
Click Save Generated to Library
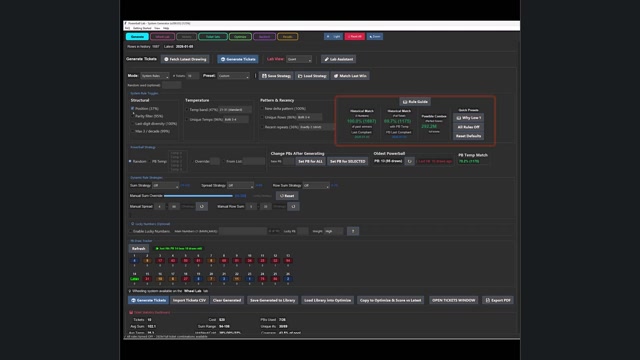(x=272, y=300)
